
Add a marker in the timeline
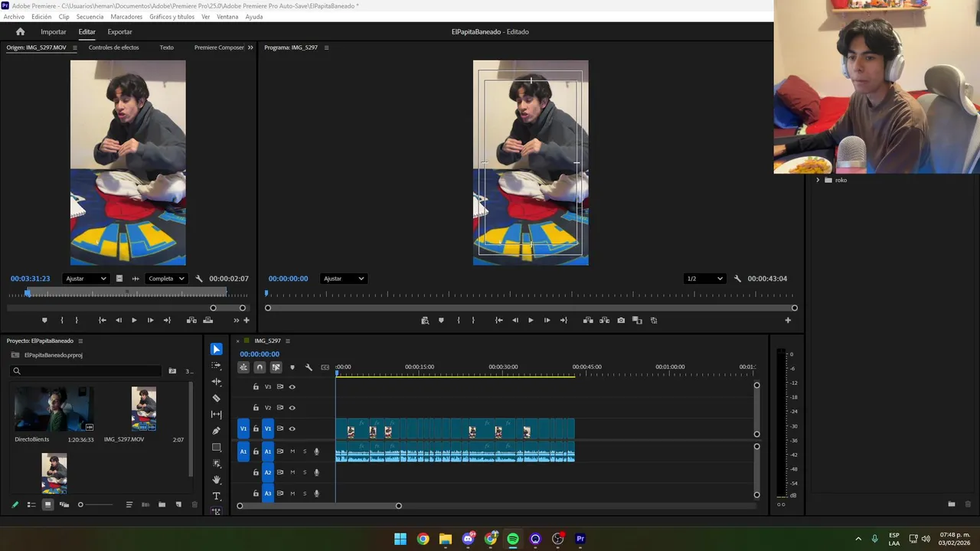tap(292, 367)
